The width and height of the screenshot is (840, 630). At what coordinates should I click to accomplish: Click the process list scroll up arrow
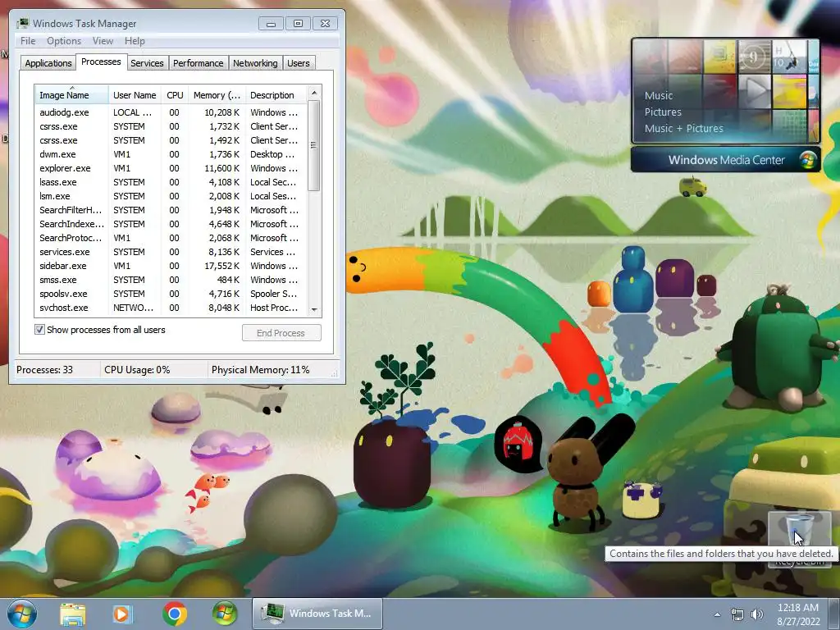click(x=314, y=93)
